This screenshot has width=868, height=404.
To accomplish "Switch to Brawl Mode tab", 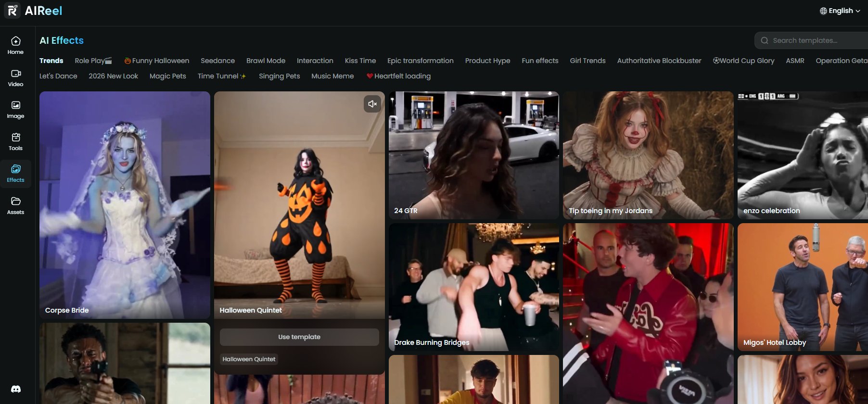I will pos(266,61).
